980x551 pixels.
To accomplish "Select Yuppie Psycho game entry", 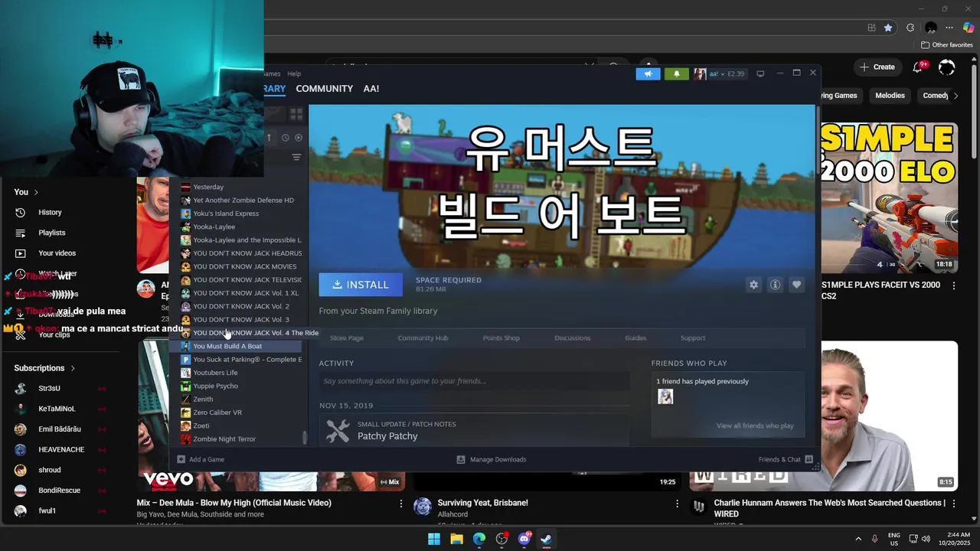I will (x=215, y=386).
